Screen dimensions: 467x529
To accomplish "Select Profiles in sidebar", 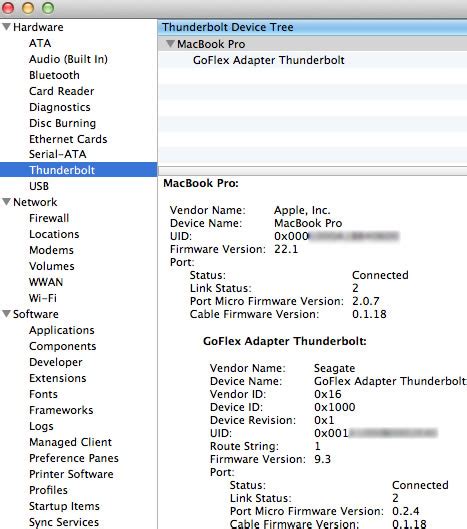I will (x=48, y=490).
